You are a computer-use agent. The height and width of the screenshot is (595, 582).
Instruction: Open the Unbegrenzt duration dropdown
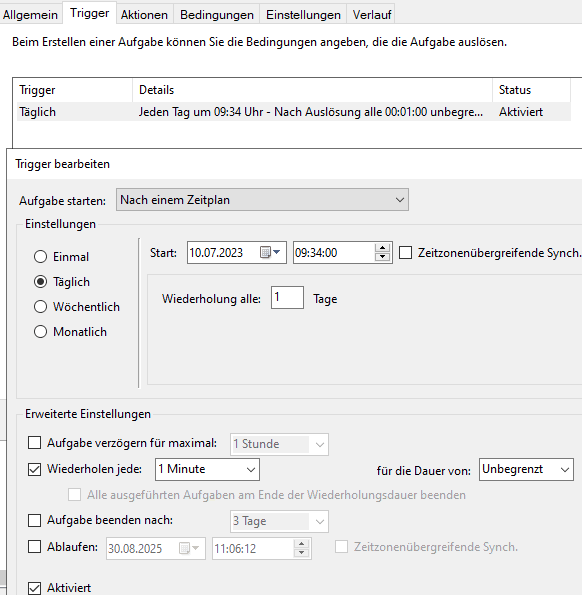526,469
